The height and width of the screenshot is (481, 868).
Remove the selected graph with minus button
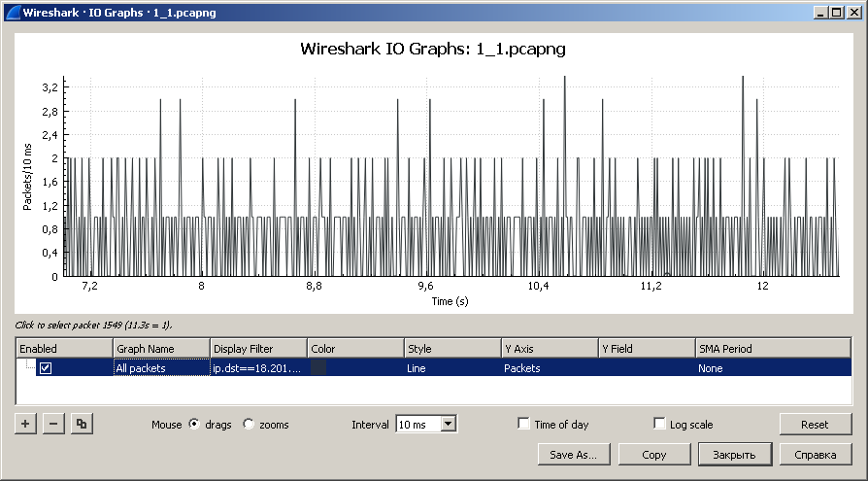[x=53, y=424]
